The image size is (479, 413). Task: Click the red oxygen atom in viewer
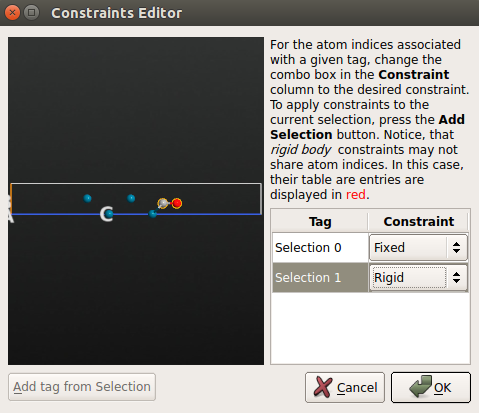tap(177, 203)
